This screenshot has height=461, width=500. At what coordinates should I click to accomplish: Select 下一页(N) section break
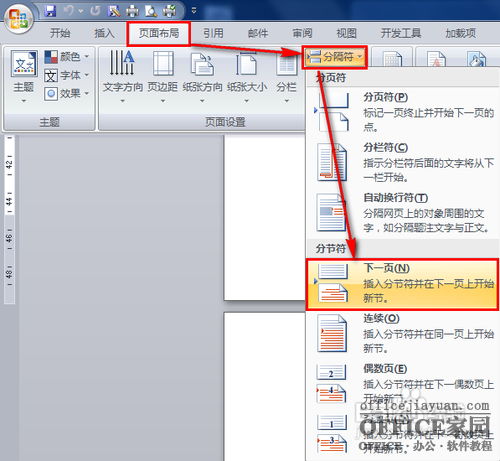402,284
